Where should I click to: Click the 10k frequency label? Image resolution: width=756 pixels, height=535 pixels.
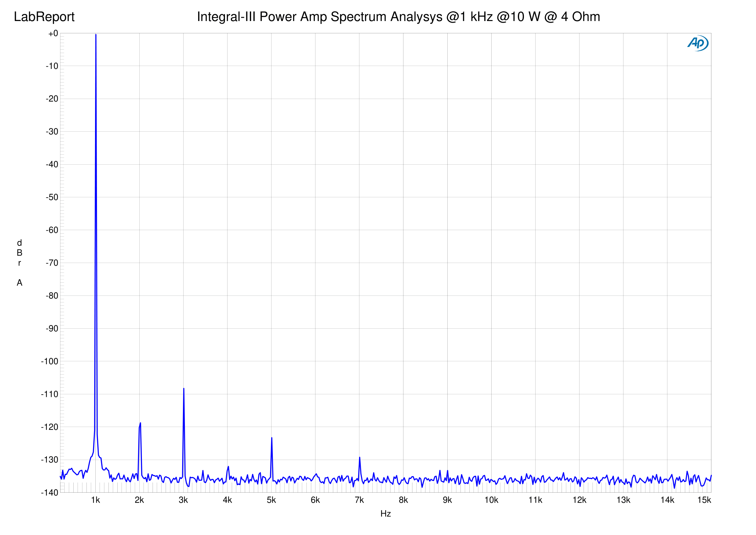pyautogui.click(x=491, y=500)
